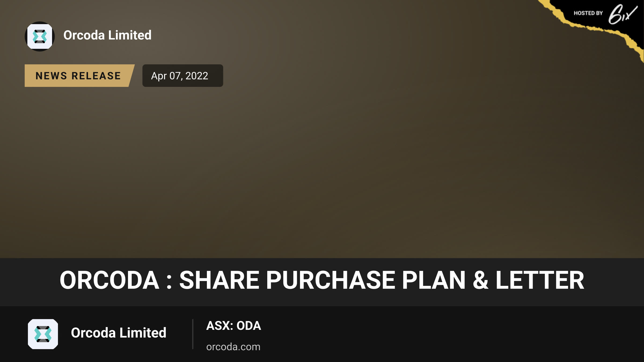
Task: Click the ampersand in the headline
Action: pyautogui.click(x=481, y=280)
